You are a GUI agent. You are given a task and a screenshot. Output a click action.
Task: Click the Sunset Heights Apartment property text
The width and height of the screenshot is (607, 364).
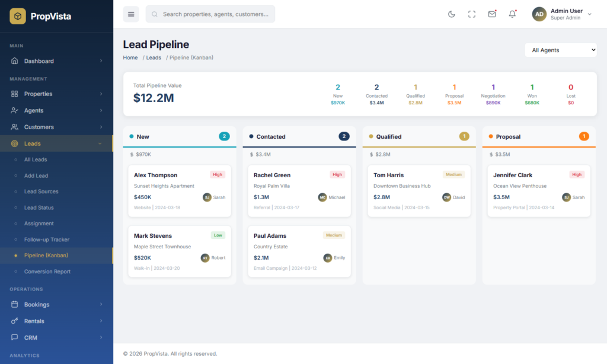[x=164, y=186]
